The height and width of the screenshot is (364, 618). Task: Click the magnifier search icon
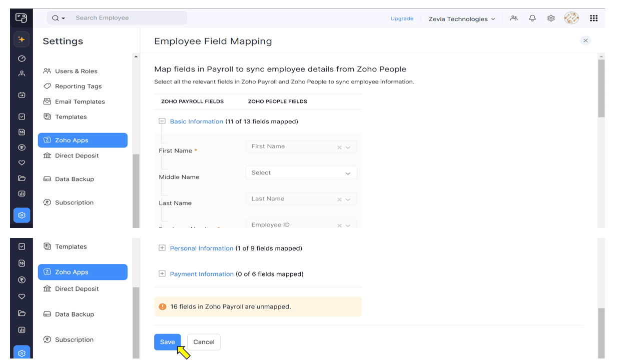click(x=56, y=18)
